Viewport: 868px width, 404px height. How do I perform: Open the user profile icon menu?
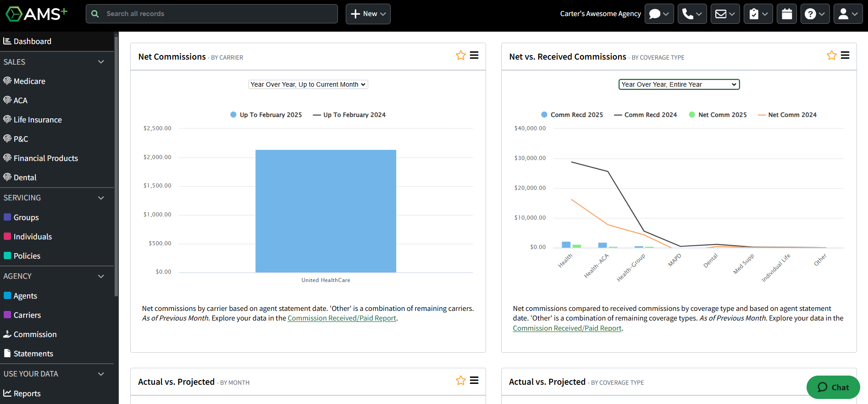click(x=848, y=14)
